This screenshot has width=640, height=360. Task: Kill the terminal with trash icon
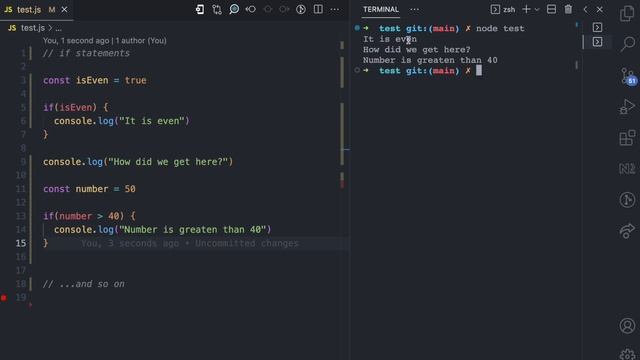click(x=568, y=9)
